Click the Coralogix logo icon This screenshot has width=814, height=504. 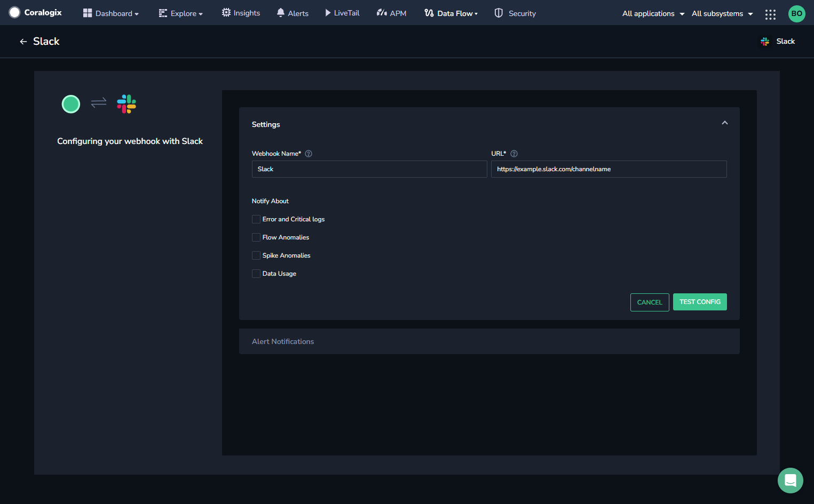pos(14,12)
